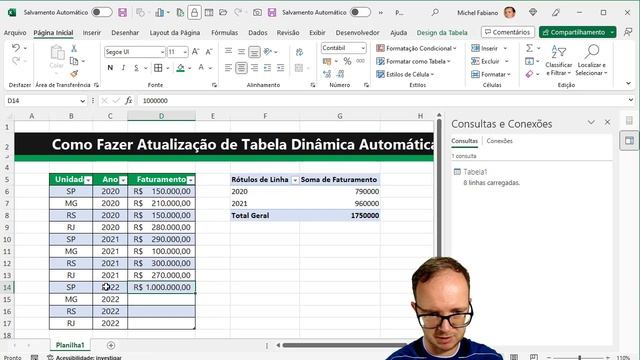Open the Contábil number format dropdown
The width and height of the screenshot is (640, 360).
click(363, 48)
